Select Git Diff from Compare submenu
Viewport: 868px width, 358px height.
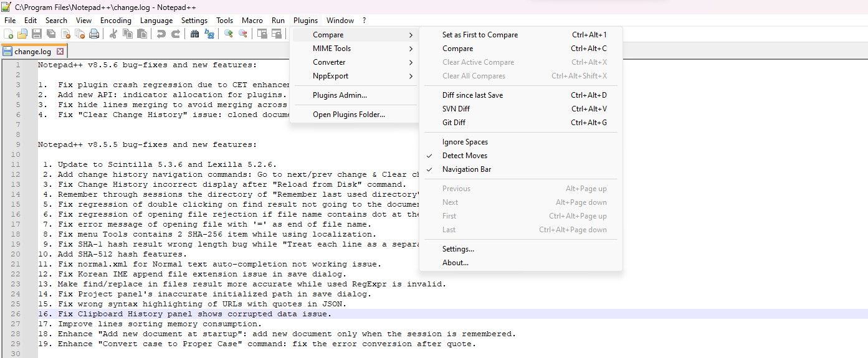(454, 123)
